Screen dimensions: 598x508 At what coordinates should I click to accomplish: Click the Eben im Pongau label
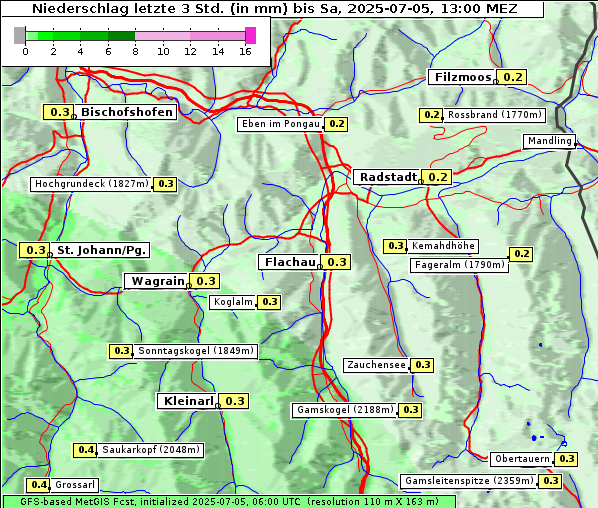(281, 124)
